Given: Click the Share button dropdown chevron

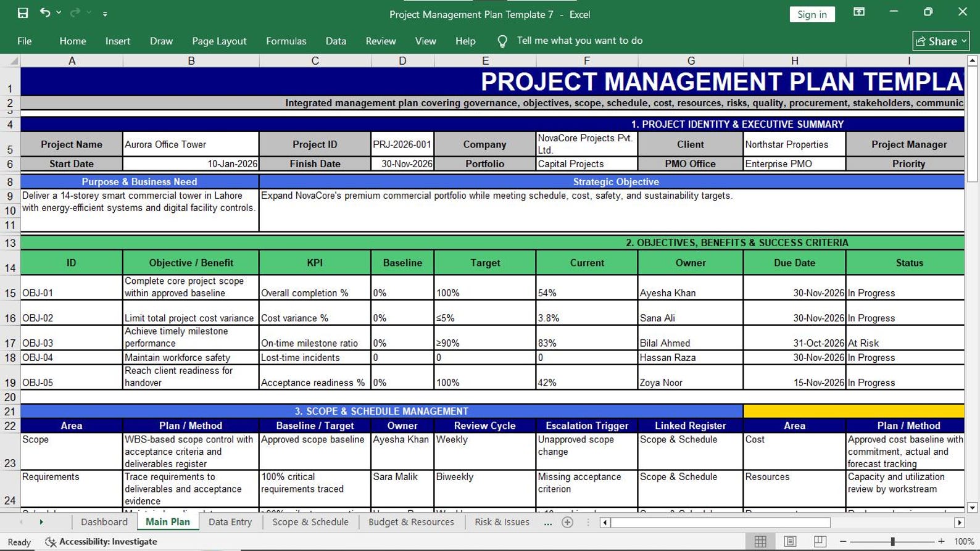Looking at the screenshot, I should 964,41.
